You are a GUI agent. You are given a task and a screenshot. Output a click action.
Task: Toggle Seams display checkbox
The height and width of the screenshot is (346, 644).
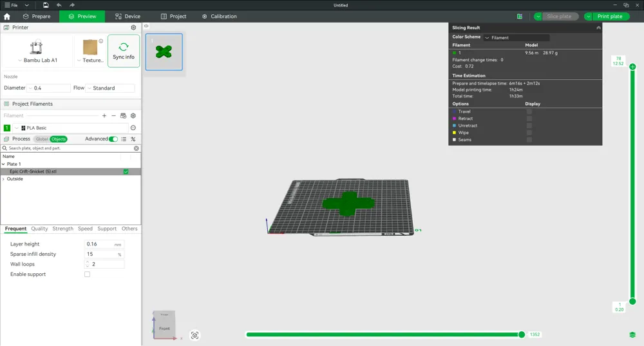[529, 139]
